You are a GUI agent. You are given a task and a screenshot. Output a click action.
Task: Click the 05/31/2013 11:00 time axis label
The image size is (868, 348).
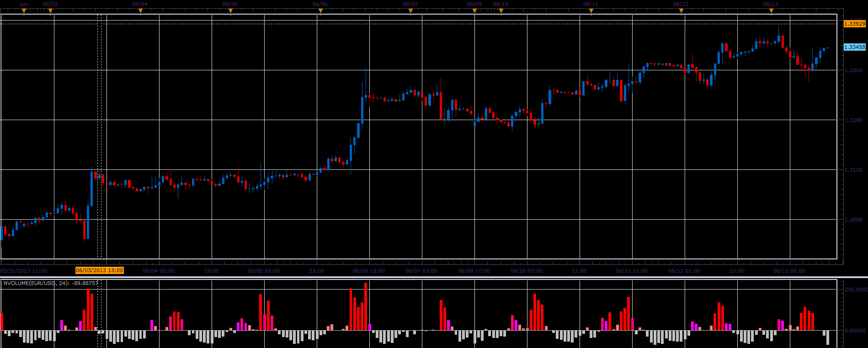[x=24, y=271]
